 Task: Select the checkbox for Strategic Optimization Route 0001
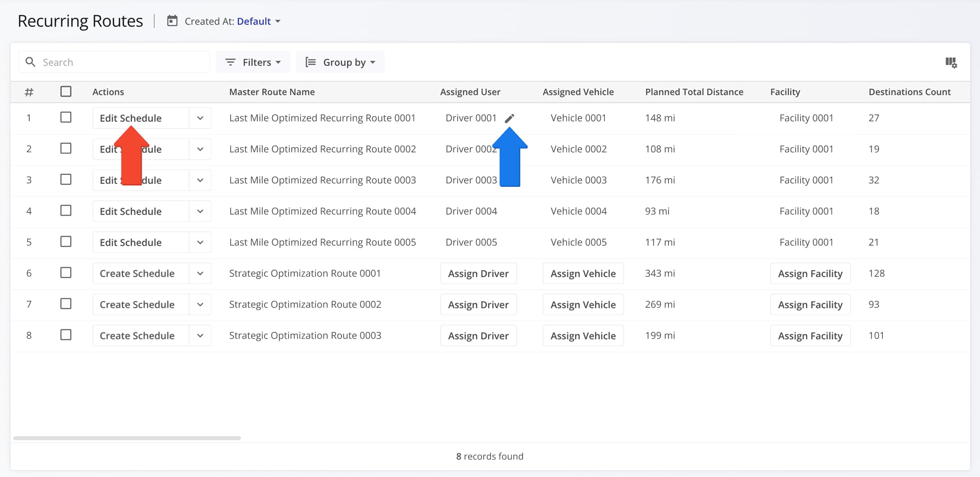[66, 273]
